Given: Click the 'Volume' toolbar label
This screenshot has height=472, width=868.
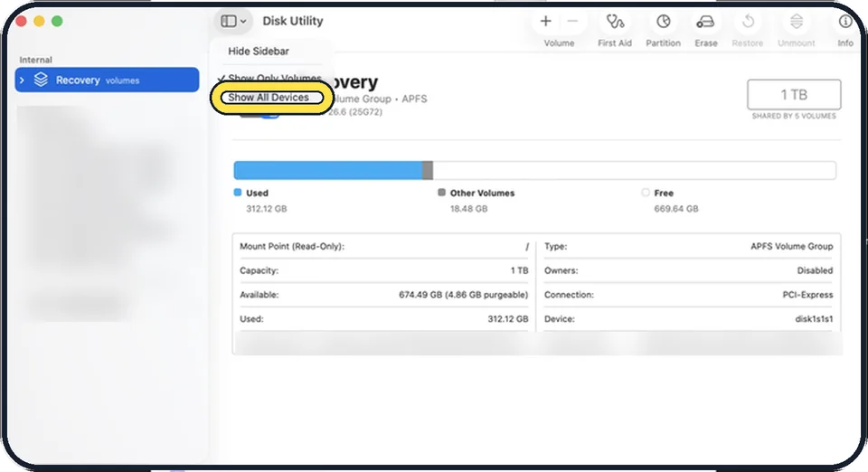Looking at the screenshot, I should click(559, 43).
